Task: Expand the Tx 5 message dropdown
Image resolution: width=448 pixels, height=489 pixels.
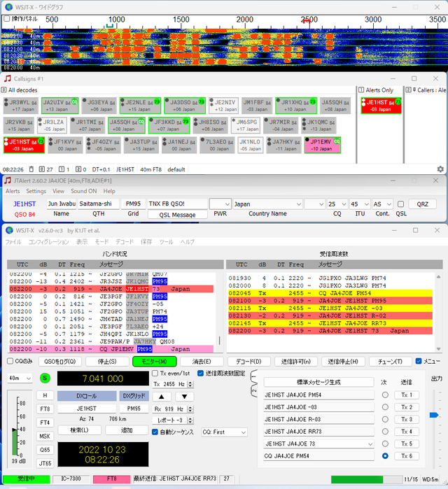Action: [370, 444]
